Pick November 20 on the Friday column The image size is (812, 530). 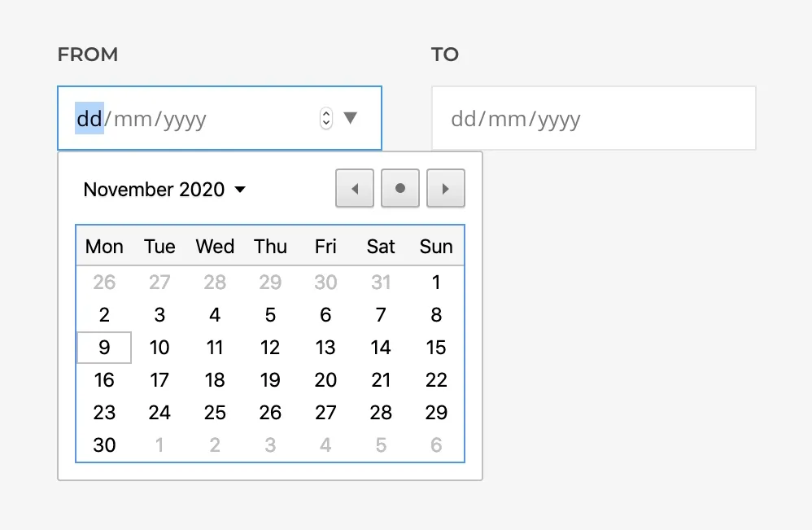pos(325,379)
